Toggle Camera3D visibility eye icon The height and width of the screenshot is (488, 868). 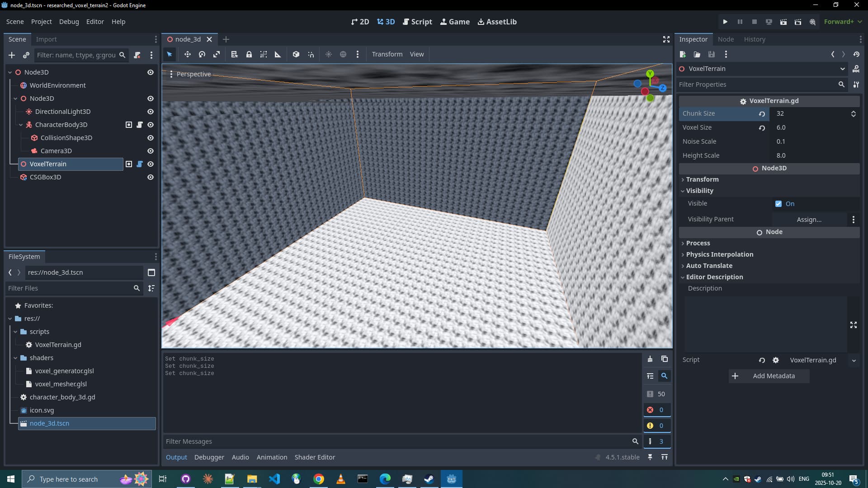(151, 151)
